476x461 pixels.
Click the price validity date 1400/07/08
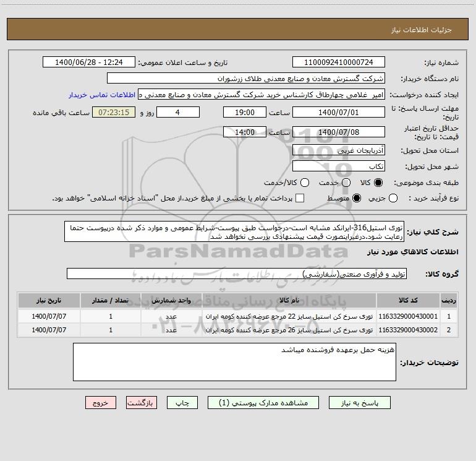click(339, 132)
